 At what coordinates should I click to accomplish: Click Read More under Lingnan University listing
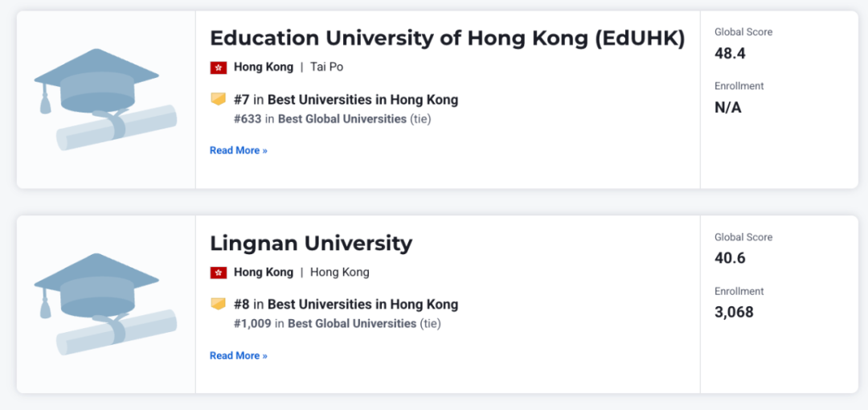pyautogui.click(x=239, y=355)
